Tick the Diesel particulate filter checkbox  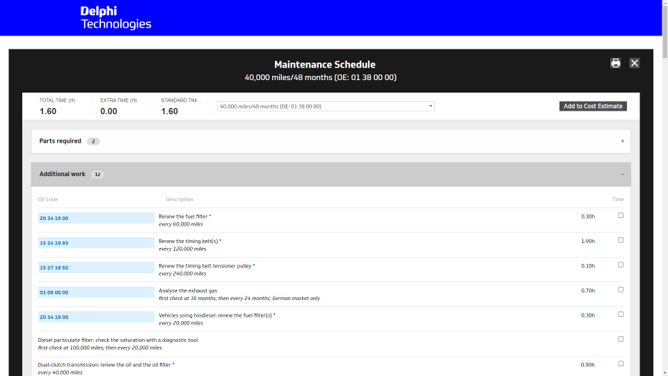[621, 339]
